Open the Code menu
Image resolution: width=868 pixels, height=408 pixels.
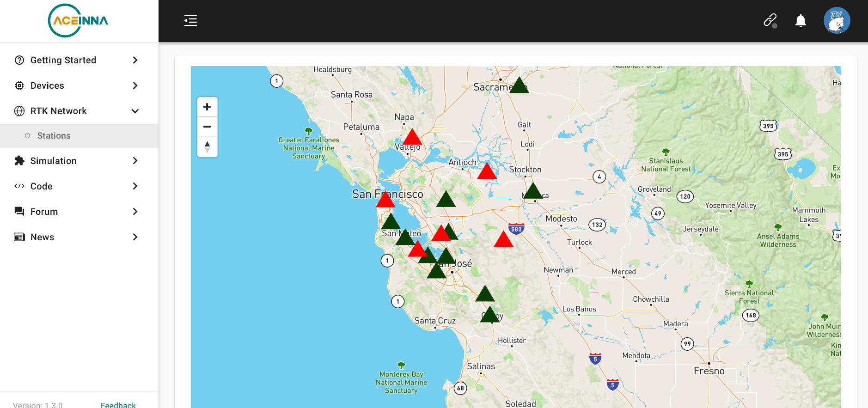(79, 186)
